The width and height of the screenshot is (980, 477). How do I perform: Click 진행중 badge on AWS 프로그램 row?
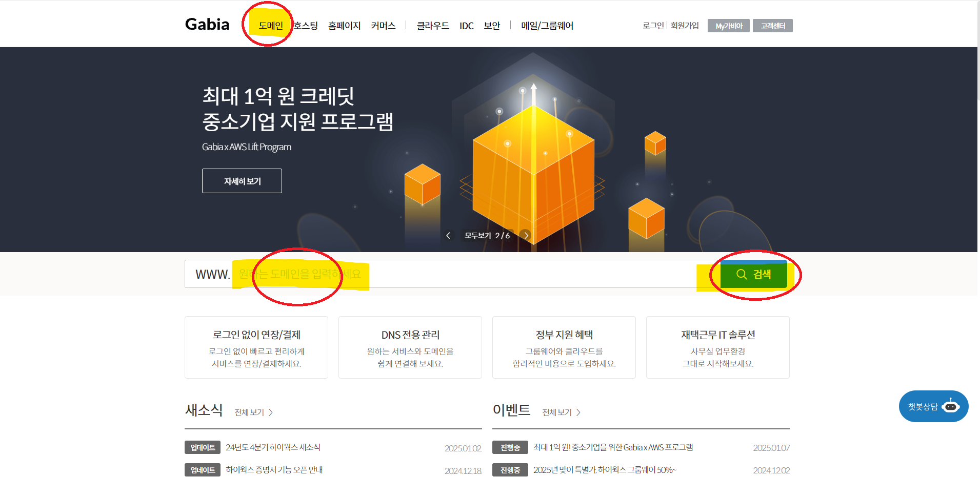[510, 447]
